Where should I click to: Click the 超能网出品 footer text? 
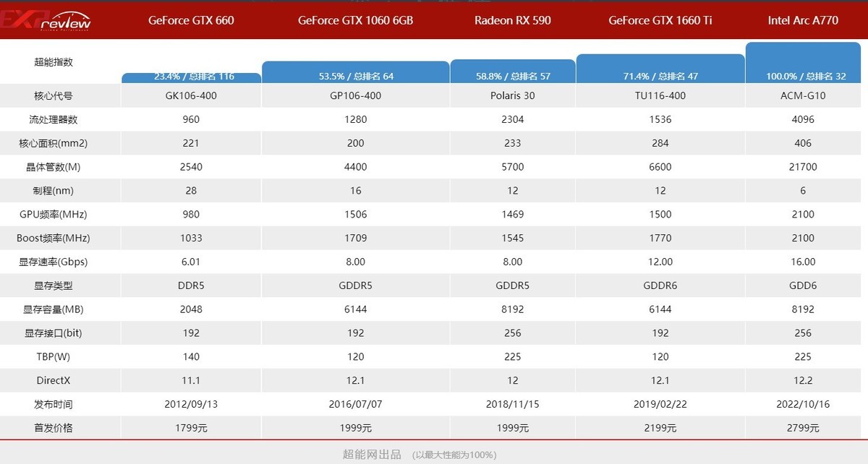coord(372,454)
